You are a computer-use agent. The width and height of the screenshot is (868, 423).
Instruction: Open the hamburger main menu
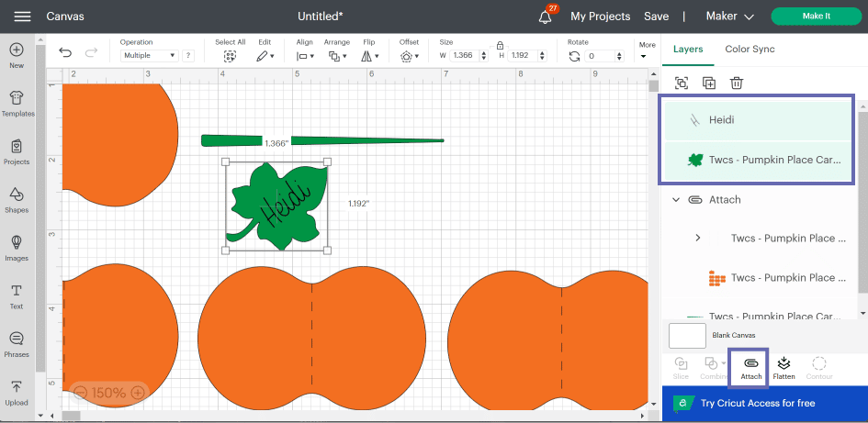coord(22,16)
